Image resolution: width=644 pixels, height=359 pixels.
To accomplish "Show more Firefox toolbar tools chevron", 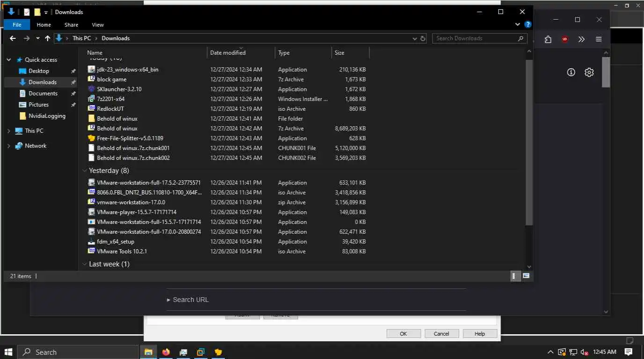I will click(x=581, y=39).
